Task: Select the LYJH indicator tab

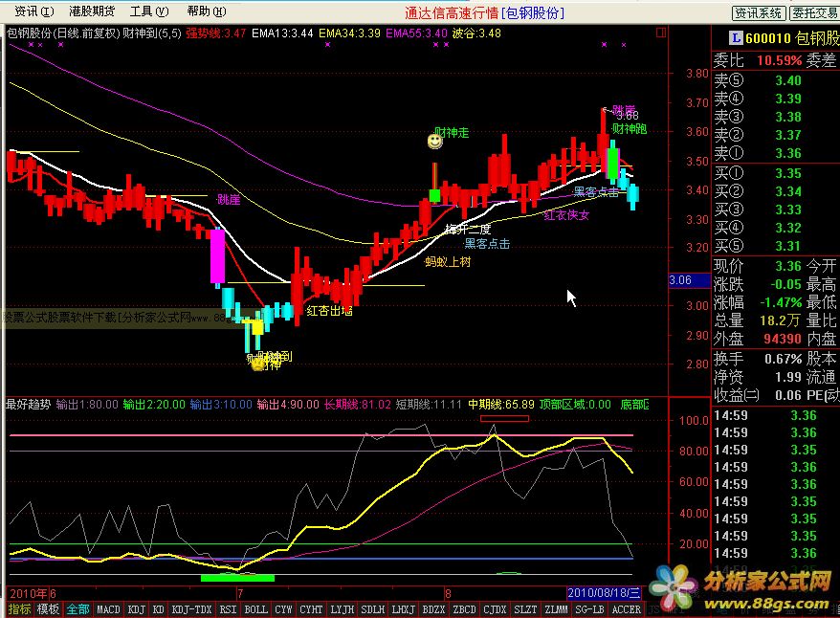Action: [x=343, y=609]
